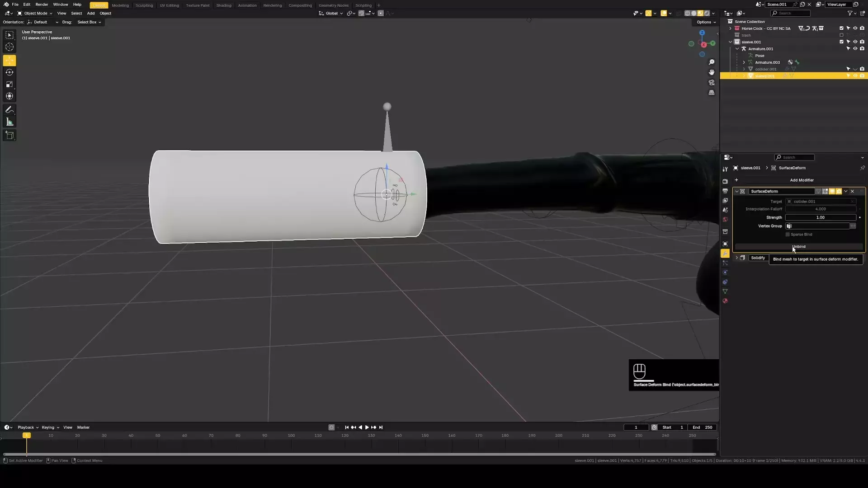Open the Object Mode dropdown
This screenshot has height=488, width=868.
[35, 14]
